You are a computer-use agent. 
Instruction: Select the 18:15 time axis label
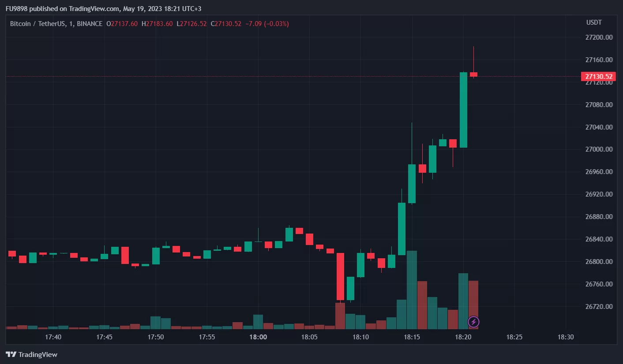[x=412, y=337]
